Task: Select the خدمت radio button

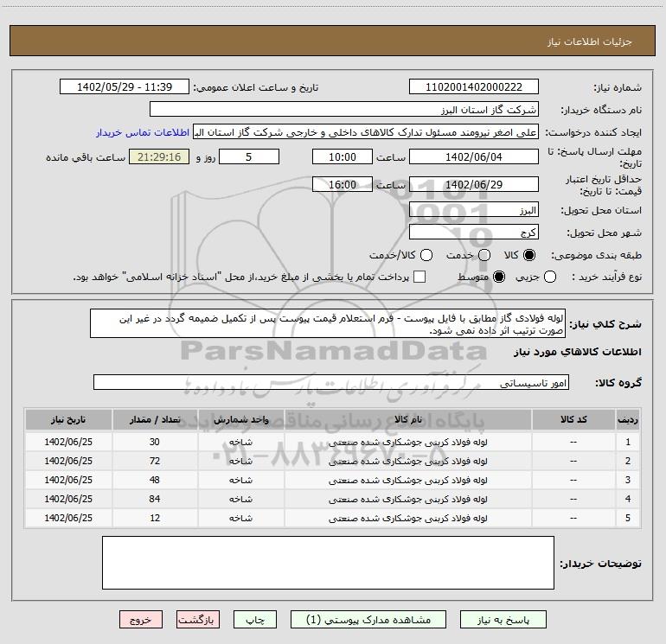Action: (484, 255)
